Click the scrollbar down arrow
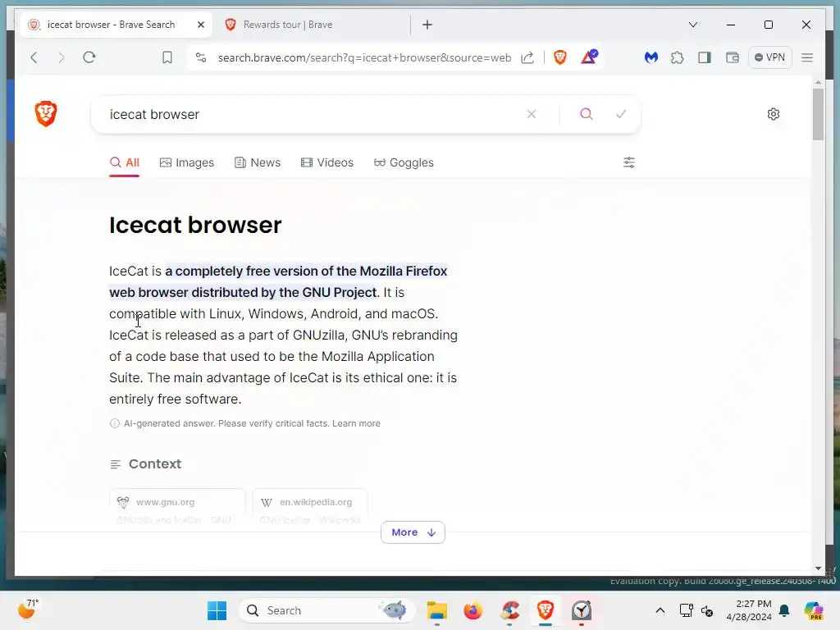The image size is (840, 630). click(x=818, y=568)
